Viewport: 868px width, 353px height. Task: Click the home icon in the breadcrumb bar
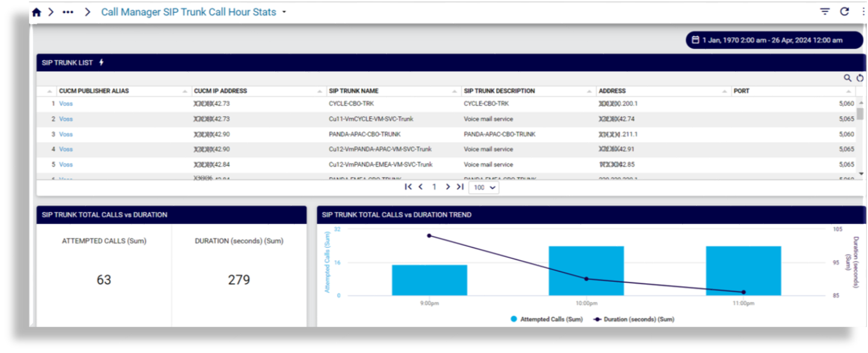coord(36,11)
